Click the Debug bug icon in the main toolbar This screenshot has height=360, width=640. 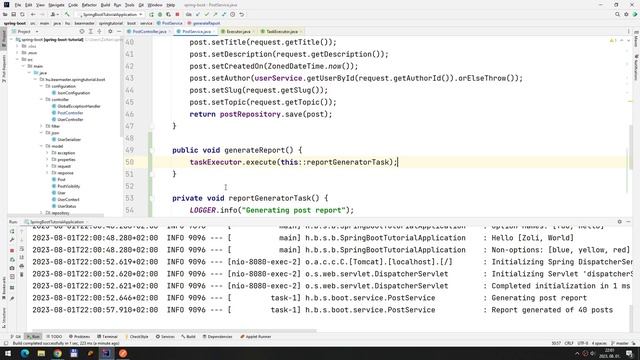point(160,14)
